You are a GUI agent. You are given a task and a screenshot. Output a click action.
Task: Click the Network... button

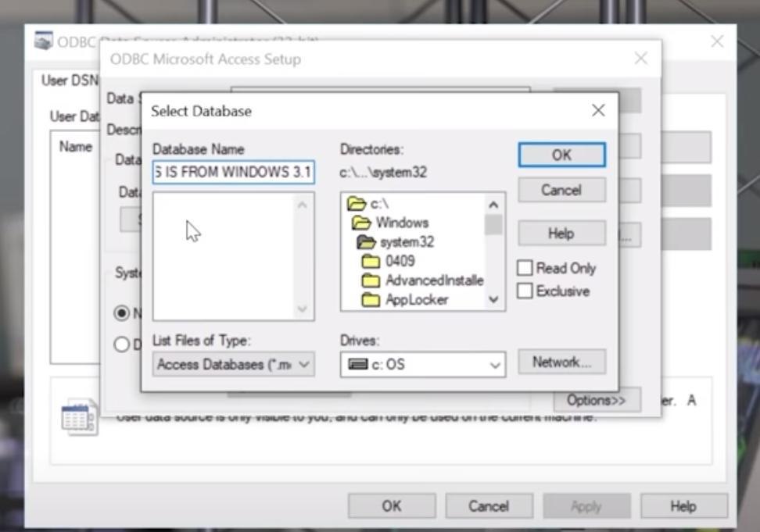[x=561, y=362]
